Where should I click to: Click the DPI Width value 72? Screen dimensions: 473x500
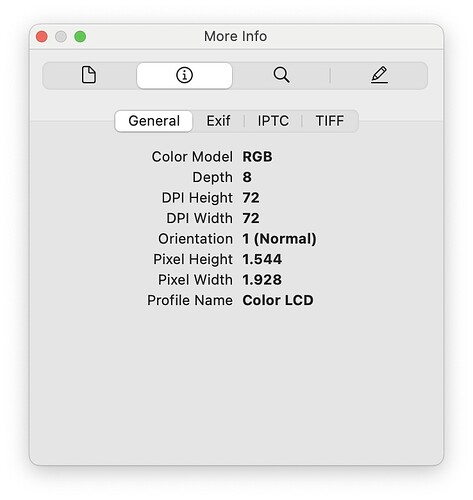coord(251,218)
